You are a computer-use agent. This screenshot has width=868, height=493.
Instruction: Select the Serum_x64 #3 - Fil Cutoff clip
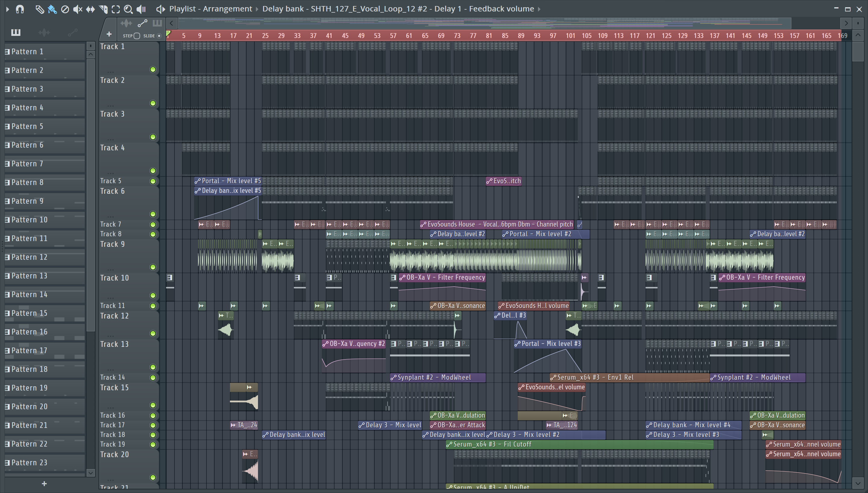(580, 444)
